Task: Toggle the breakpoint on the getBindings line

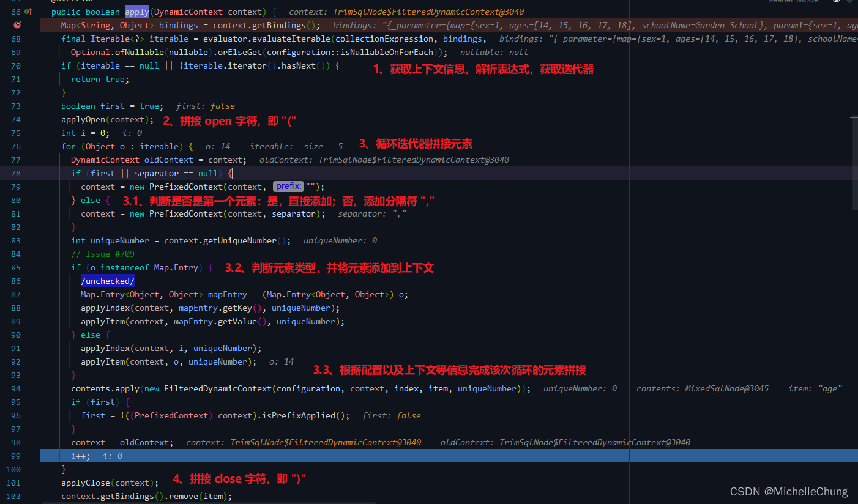Action: 17,25
